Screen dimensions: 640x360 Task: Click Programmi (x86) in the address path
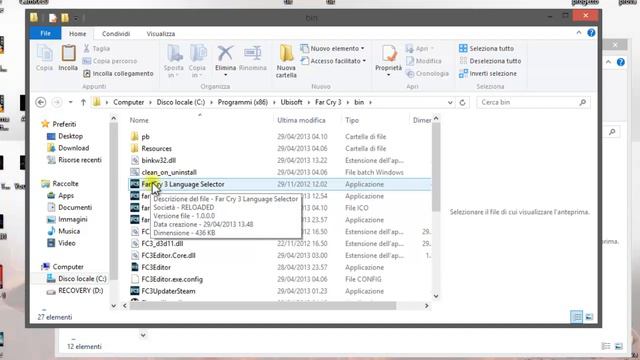click(x=242, y=102)
